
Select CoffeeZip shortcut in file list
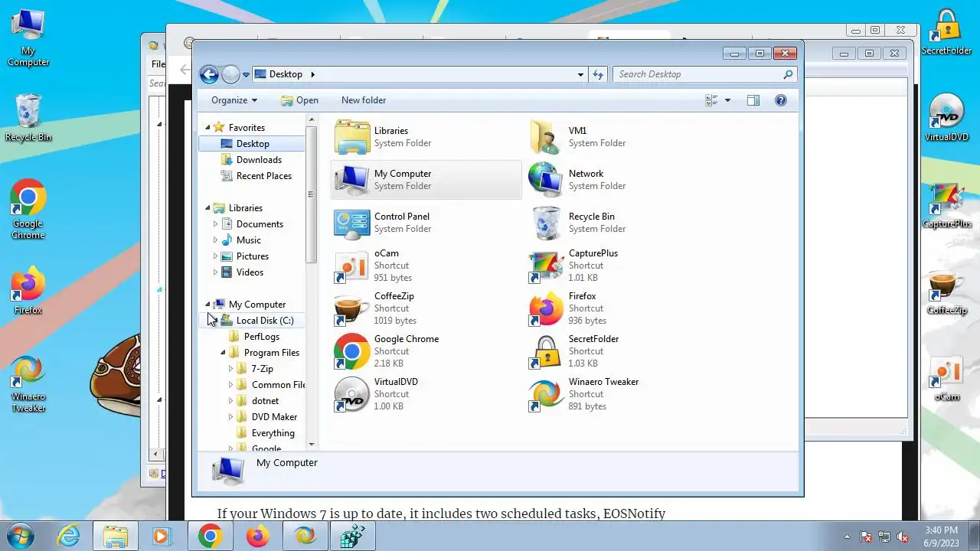point(352,308)
